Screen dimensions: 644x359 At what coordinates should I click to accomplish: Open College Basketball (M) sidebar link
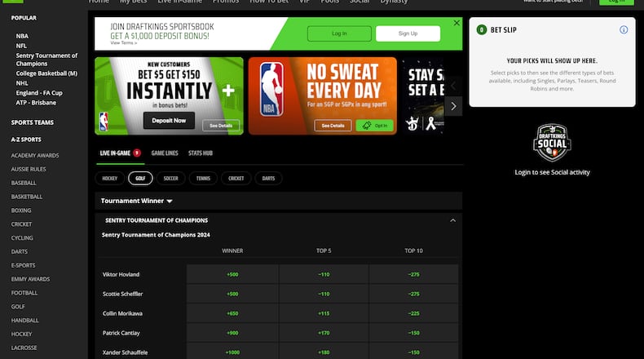46,73
